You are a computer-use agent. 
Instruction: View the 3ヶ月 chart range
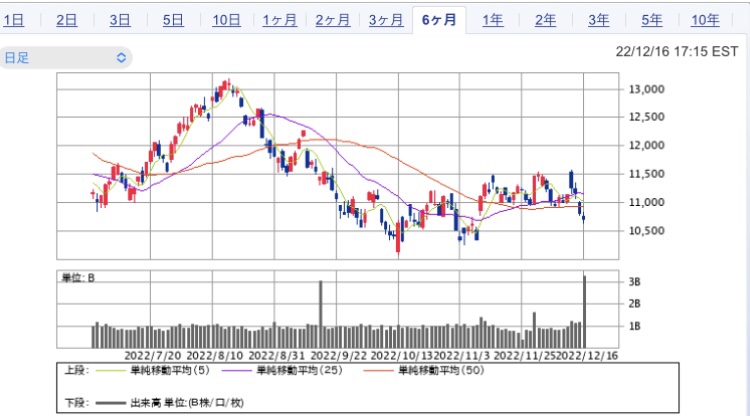(385, 20)
